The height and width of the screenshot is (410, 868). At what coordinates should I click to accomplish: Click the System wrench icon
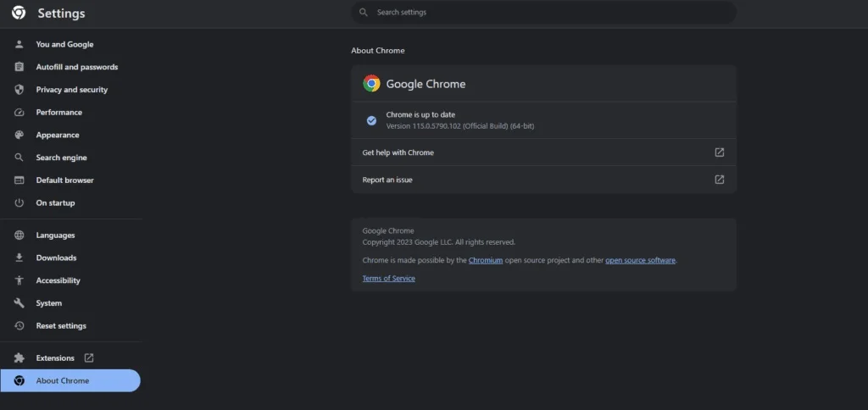click(x=19, y=303)
